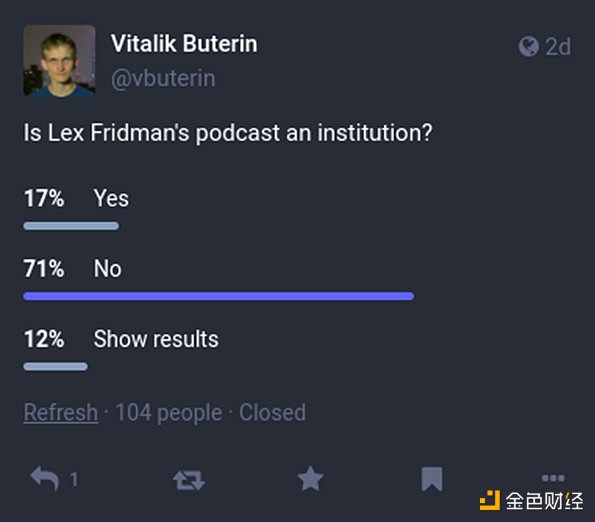Click the reply count number 1
The width and height of the screenshot is (595, 522).
[74, 480]
